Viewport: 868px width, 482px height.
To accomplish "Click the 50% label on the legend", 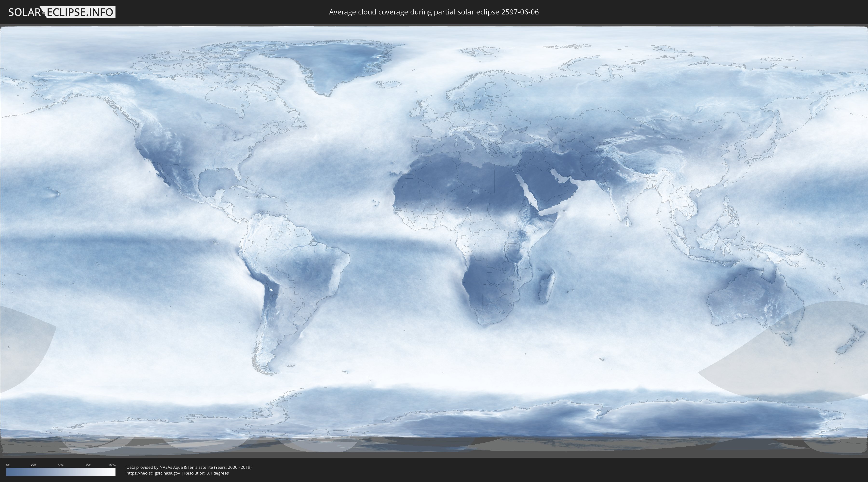I will [x=61, y=465].
